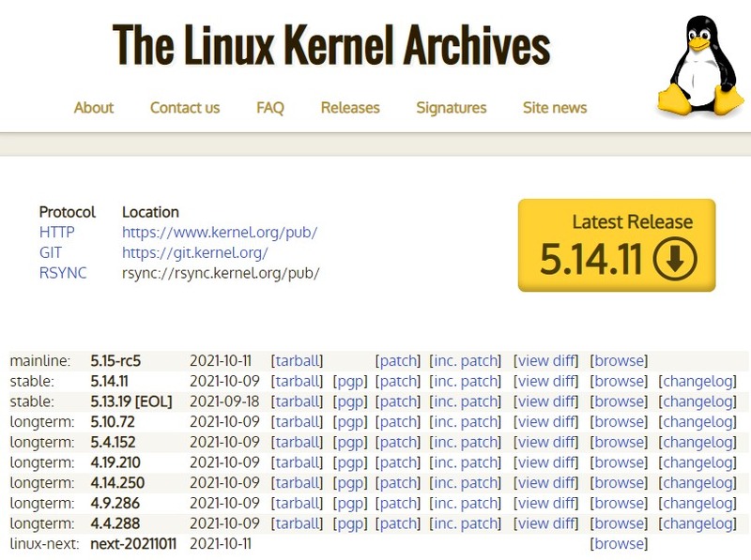Open the patch for longterm 5.10.72

[x=398, y=422]
